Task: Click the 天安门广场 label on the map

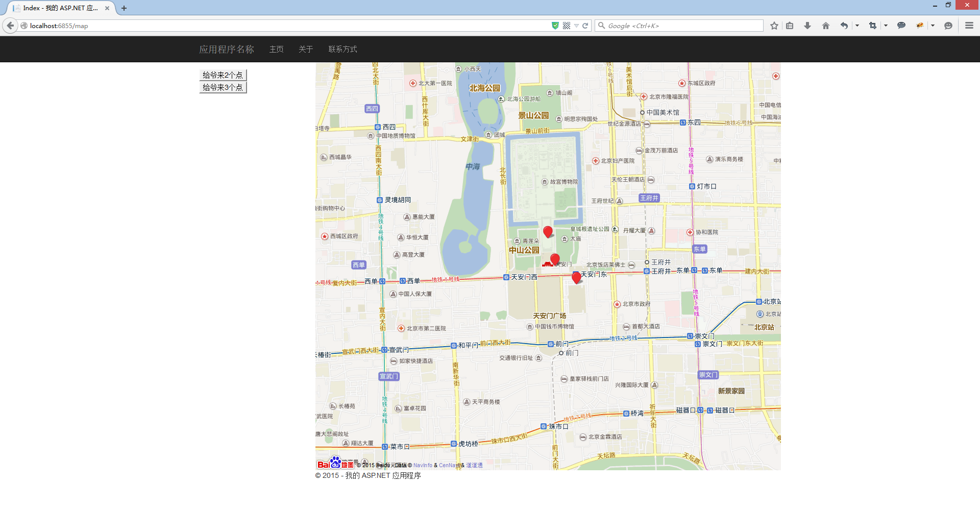Action: pyautogui.click(x=550, y=316)
